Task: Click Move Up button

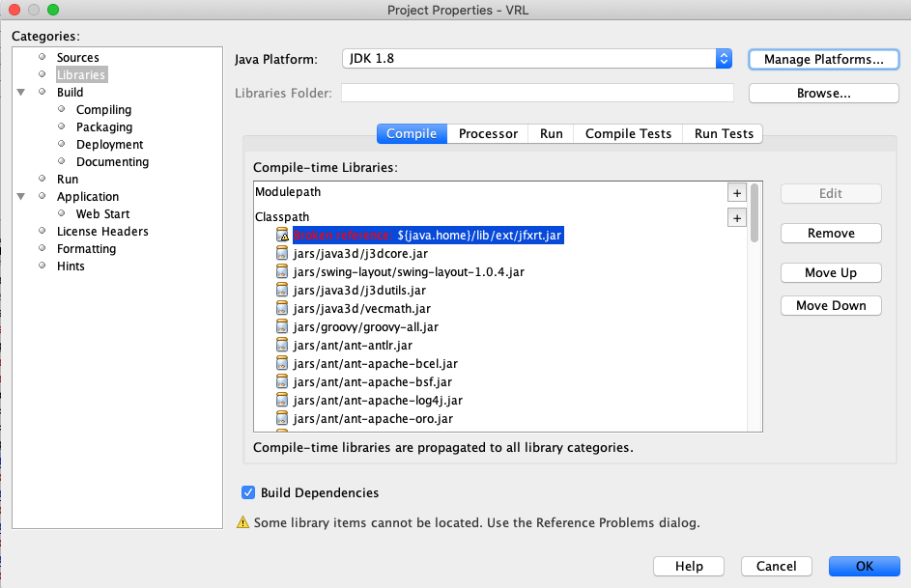Action: click(x=831, y=273)
